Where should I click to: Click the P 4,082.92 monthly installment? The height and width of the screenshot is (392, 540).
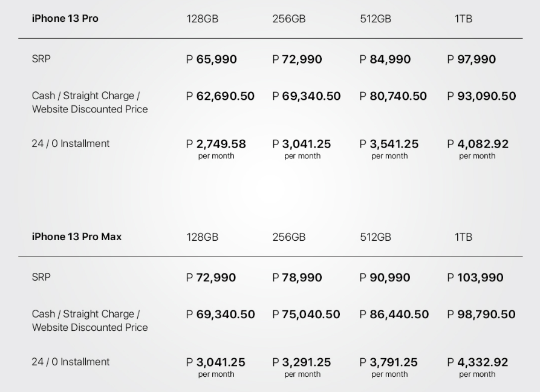coord(478,144)
